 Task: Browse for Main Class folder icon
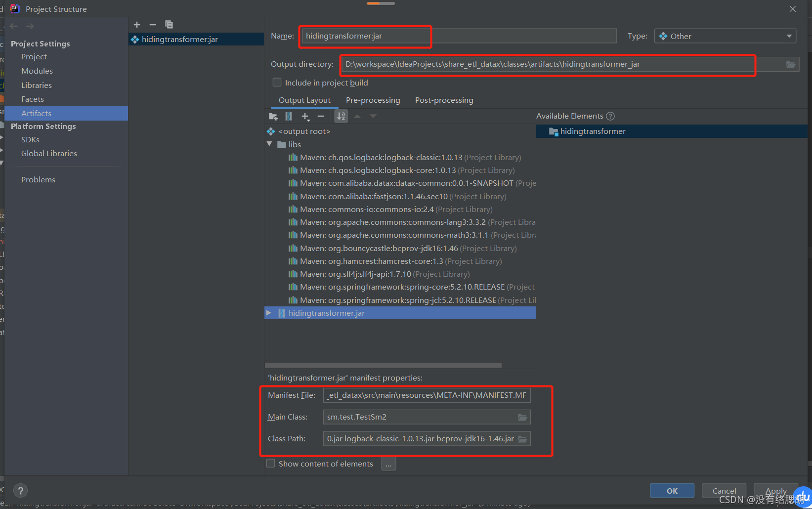pyautogui.click(x=522, y=418)
